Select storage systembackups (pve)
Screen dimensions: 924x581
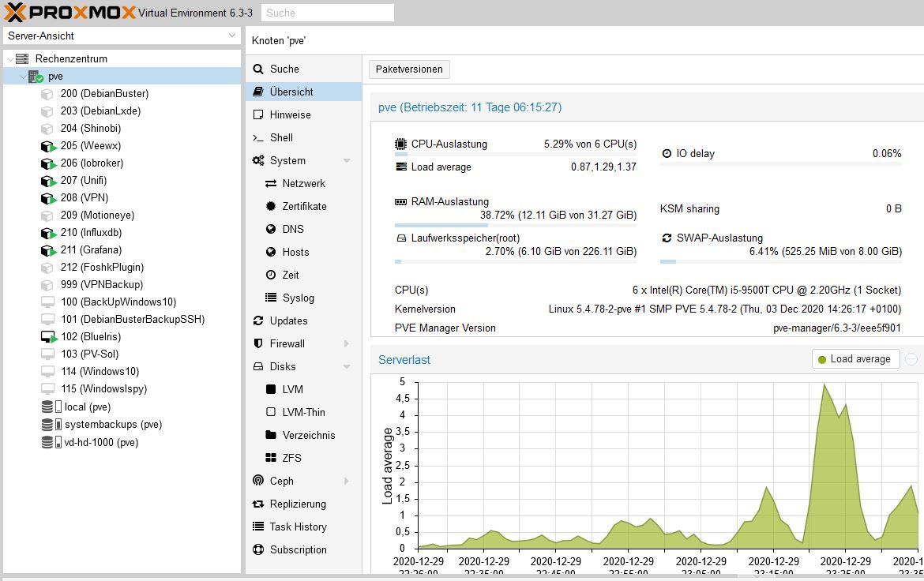122,424
